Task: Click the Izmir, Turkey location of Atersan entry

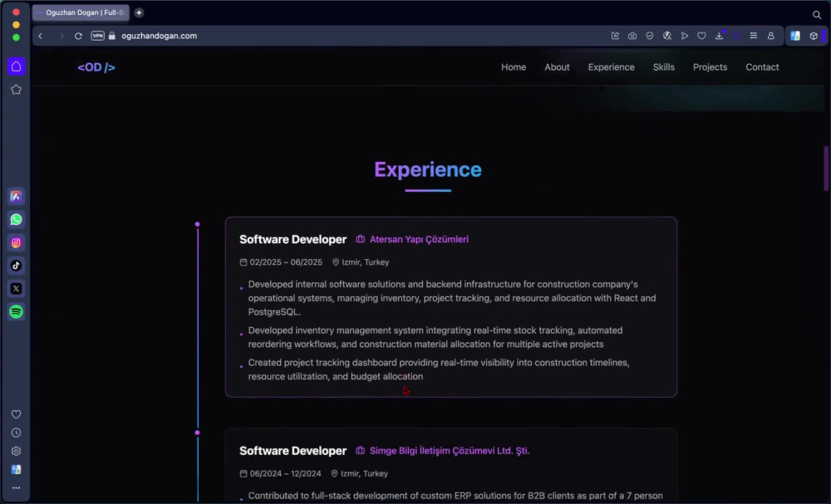Action: pyautogui.click(x=365, y=262)
